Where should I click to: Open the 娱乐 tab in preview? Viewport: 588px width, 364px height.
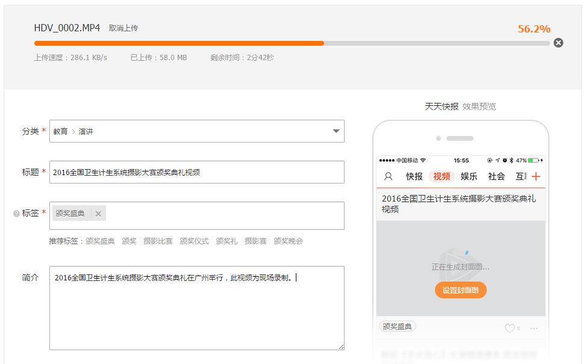tap(469, 176)
